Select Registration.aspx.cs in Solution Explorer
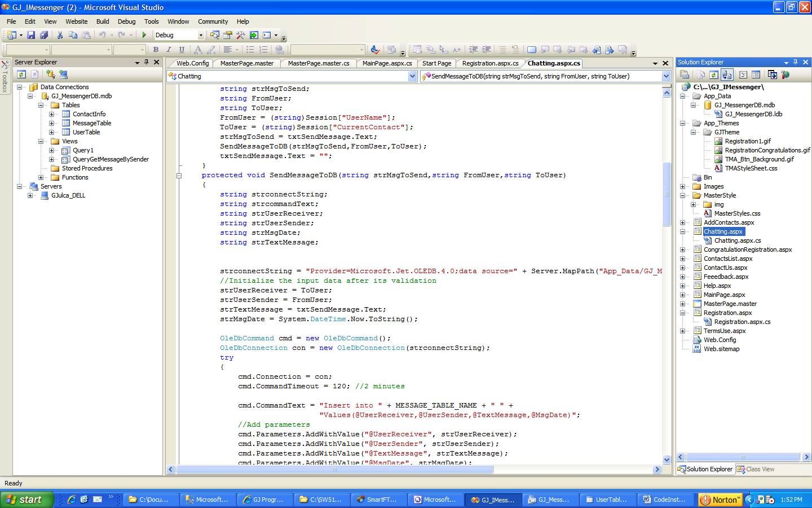 click(x=742, y=322)
